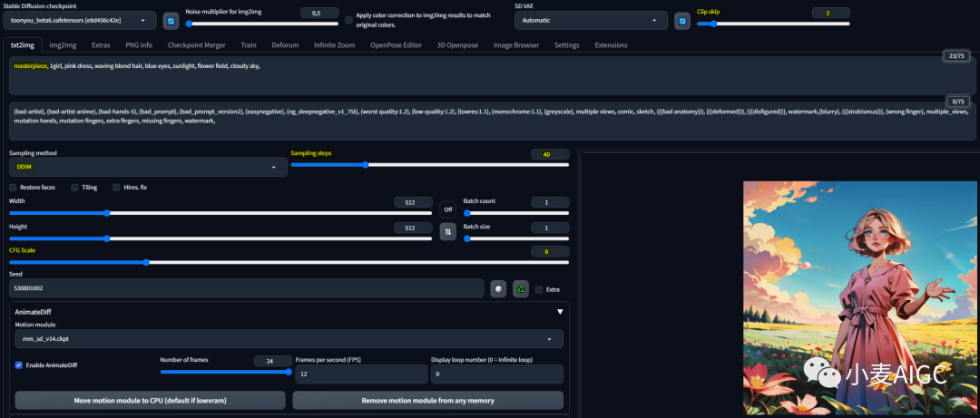This screenshot has height=418, width=980.
Task: Open the OpenPose Editor tab
Action: click(x=396, y=45)
